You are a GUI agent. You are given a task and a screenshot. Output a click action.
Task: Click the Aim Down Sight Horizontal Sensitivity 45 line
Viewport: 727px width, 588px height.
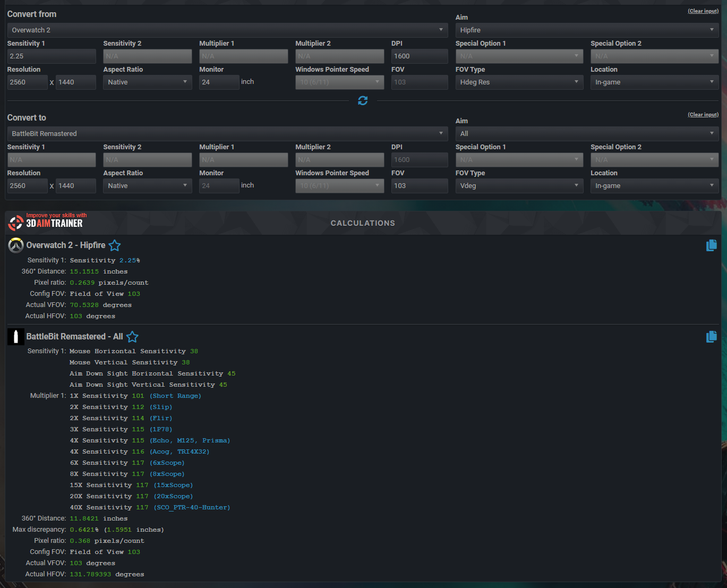click(152, 373)
